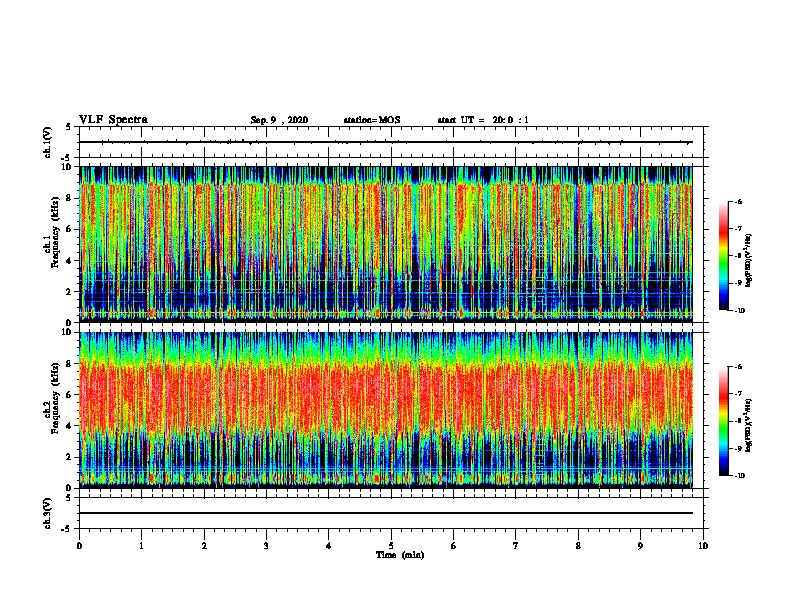Click the ch.2 PSD color bar
792x612 pixels.
coord(724,421)
